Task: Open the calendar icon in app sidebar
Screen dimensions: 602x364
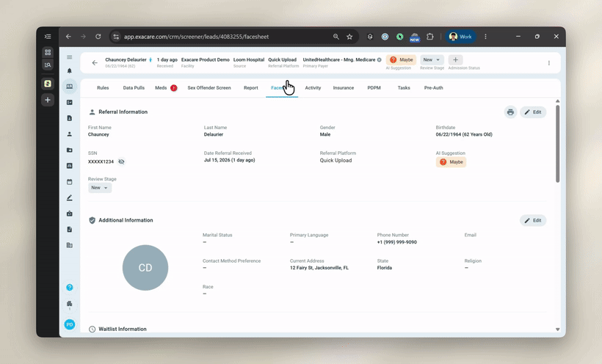Action: [x=70, y=181]
